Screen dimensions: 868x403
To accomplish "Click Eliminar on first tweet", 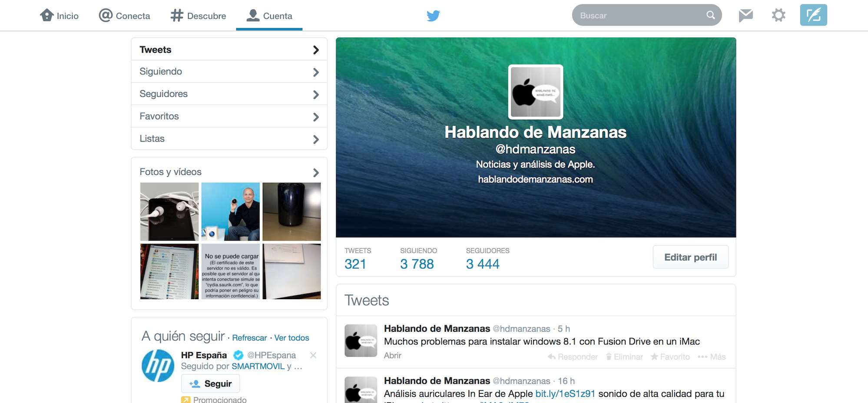I will click(624, 357).
